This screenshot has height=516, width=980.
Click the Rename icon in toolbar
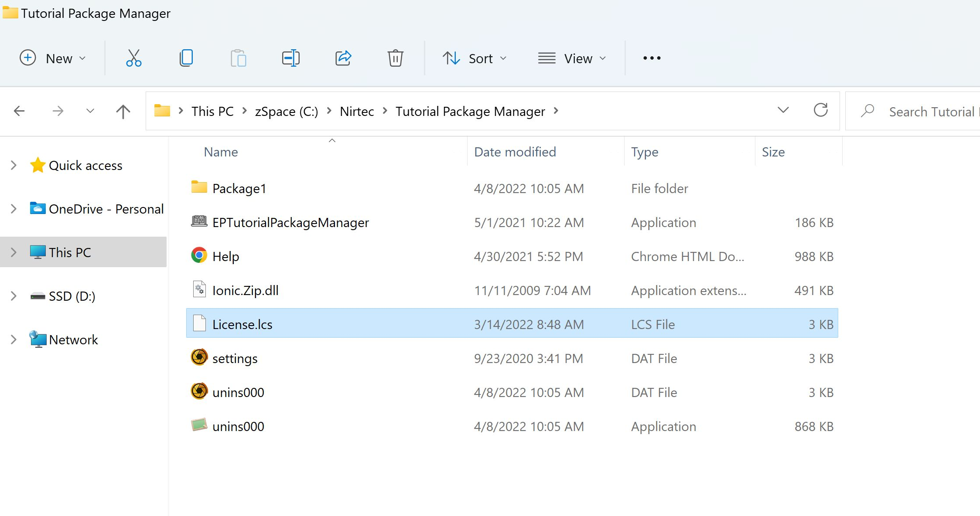pos(291,58)
